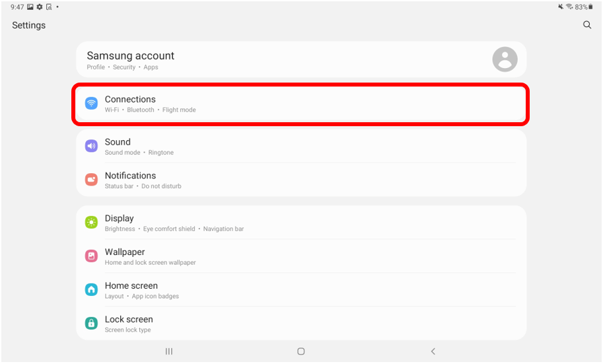Tap the Home navigation button
Viewport: 603px width, 364px height.
301,351
